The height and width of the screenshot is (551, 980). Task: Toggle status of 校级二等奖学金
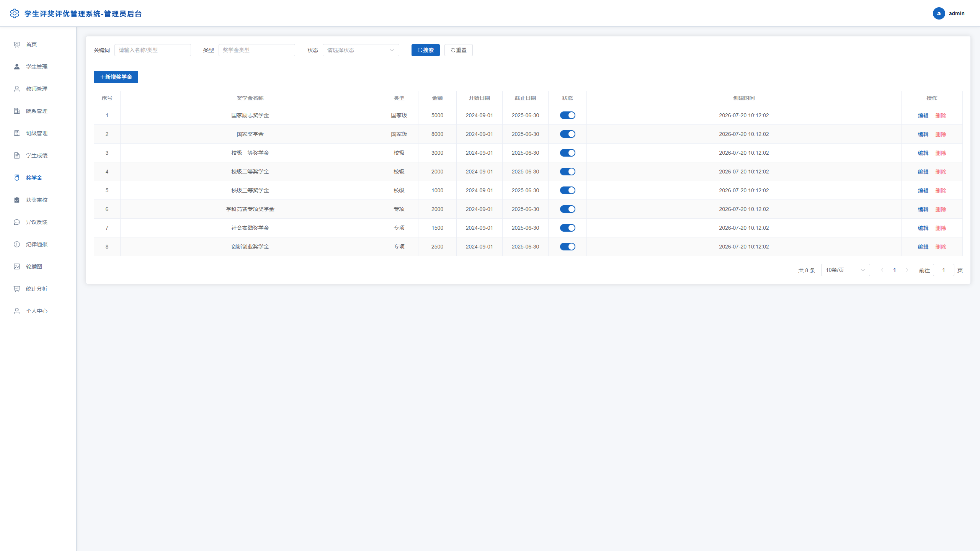tap(567, 172)
